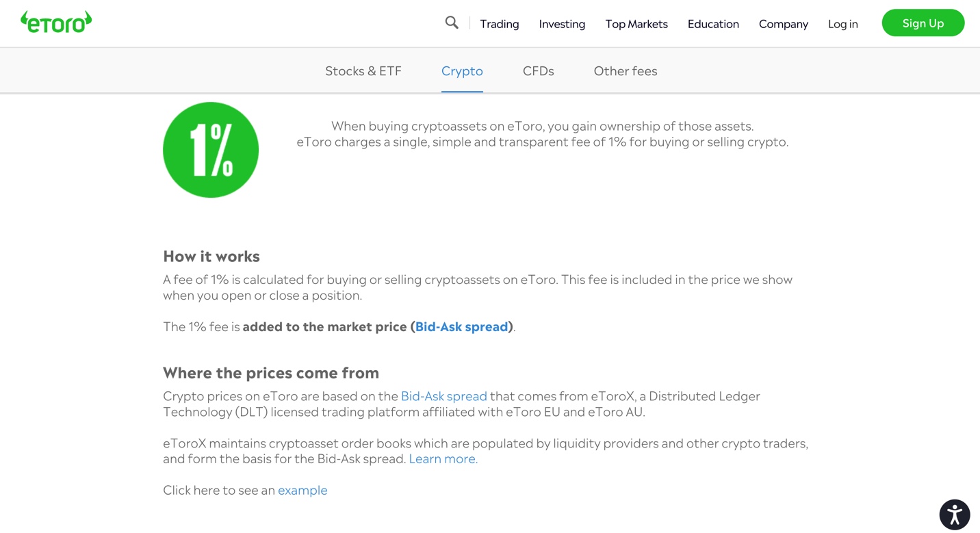The width and height of the screenshot is (980, 533).
Task: Open the Trading menu
Action: [x=500, y=24]
